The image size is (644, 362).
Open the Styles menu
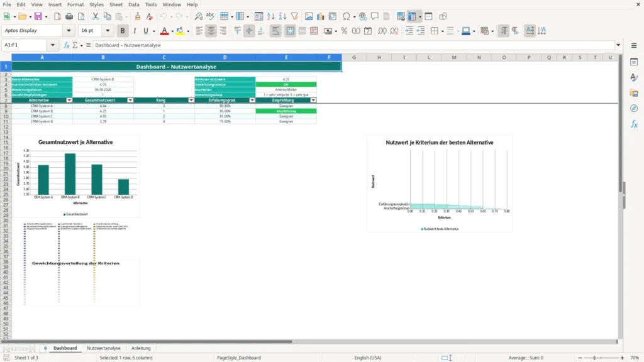click(96, 4)
